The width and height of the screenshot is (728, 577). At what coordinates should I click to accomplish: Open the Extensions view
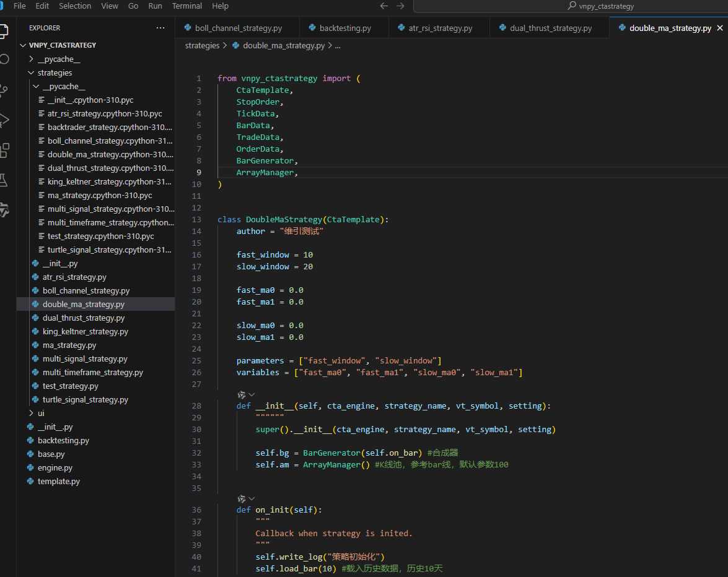pyautogui.click(x=4, y=150)
